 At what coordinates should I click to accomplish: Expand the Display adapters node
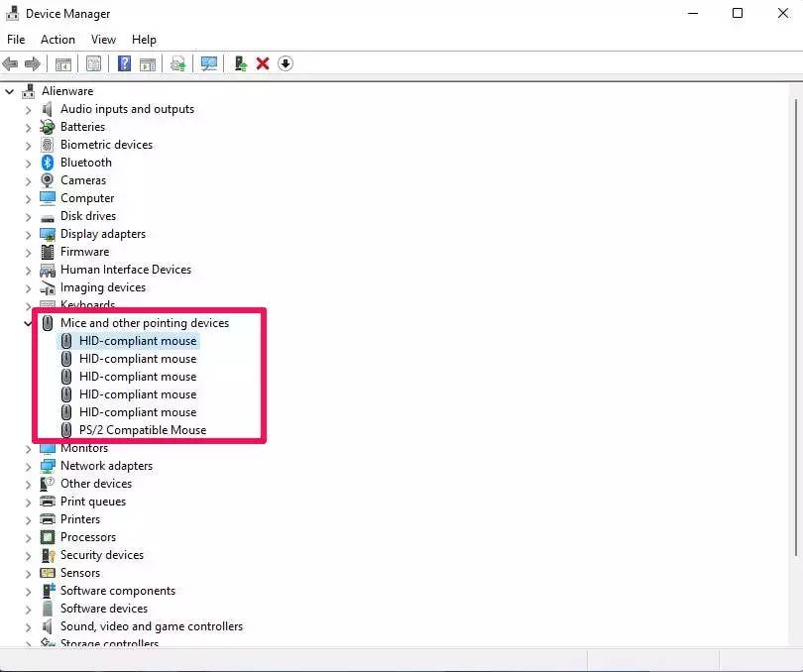pyautogui.click(x=28, y=234)
